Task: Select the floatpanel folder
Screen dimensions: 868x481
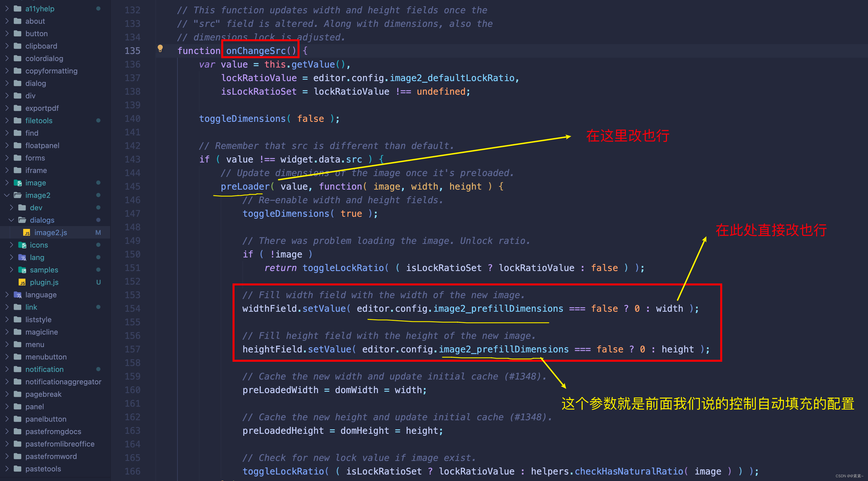Action: pos(42,145)
